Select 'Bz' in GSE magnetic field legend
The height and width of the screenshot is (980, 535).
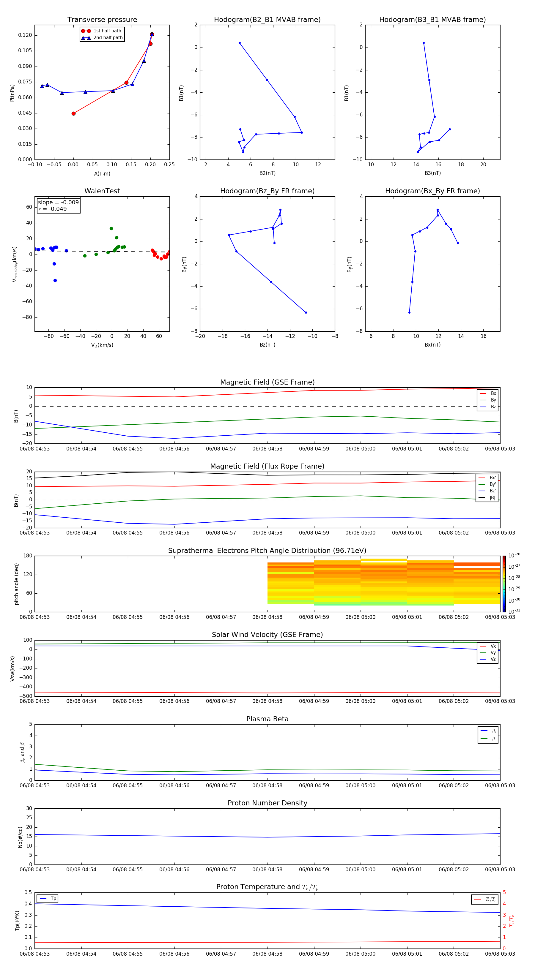point(488,407)
